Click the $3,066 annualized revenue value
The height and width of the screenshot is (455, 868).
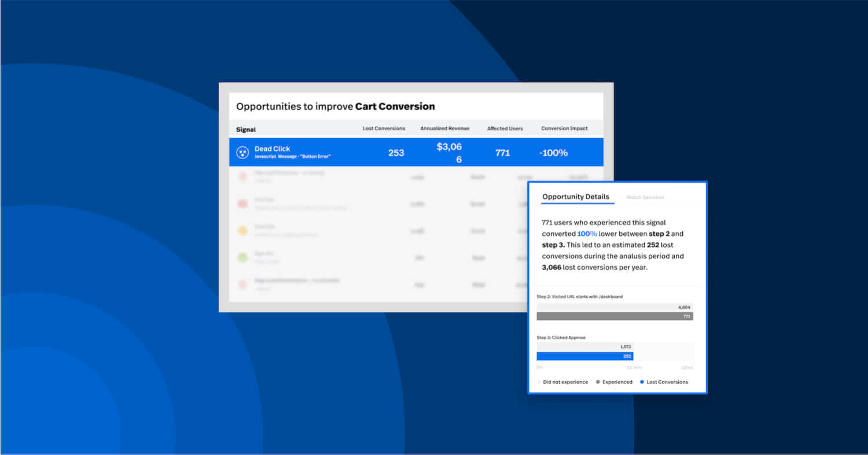click(449, 153)
